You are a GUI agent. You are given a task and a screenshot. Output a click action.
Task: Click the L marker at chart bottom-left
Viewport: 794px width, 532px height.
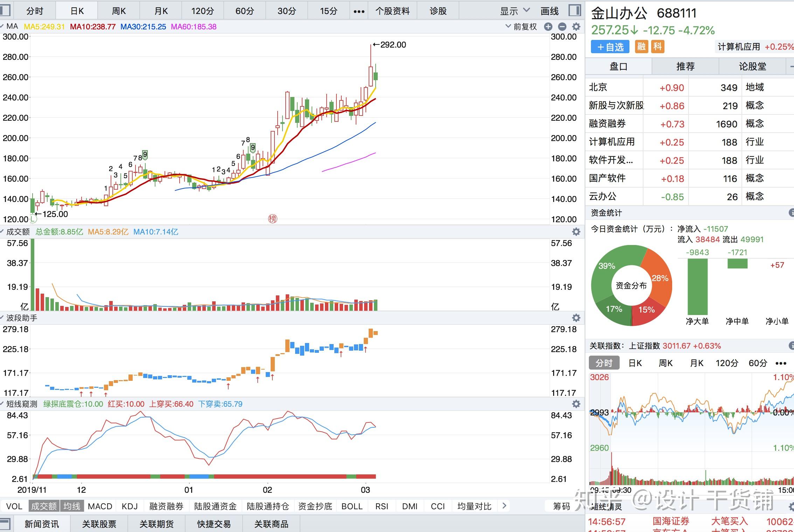point(33,219)
